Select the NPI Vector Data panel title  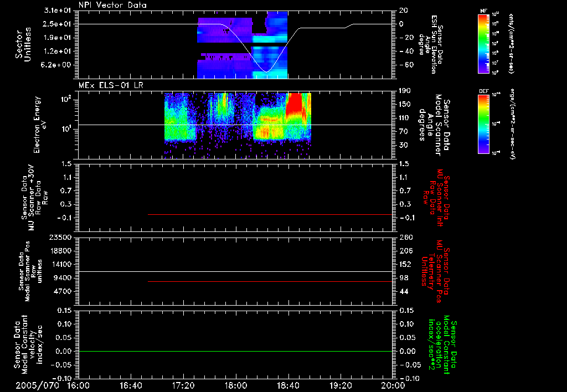point(112,5)
